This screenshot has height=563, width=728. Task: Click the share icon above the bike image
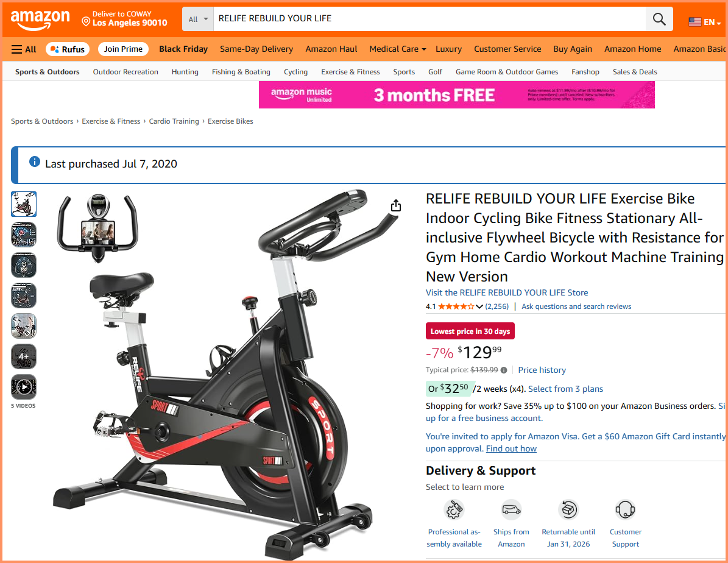(x=395, y=205)
